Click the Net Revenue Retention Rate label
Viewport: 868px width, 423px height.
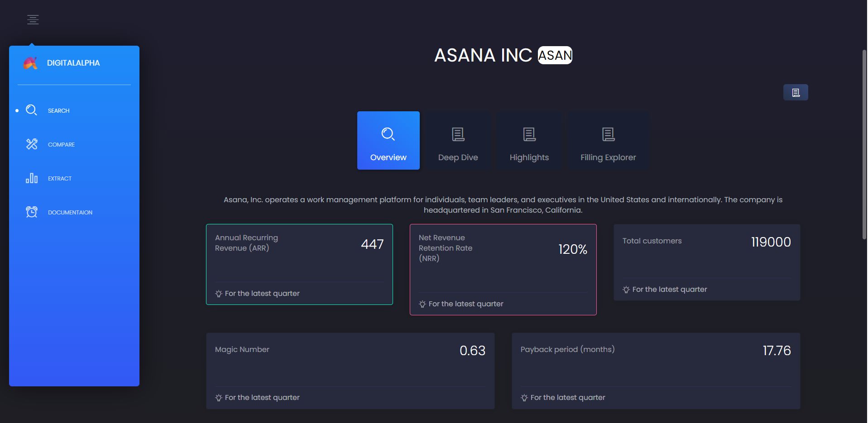click(446, 248)
